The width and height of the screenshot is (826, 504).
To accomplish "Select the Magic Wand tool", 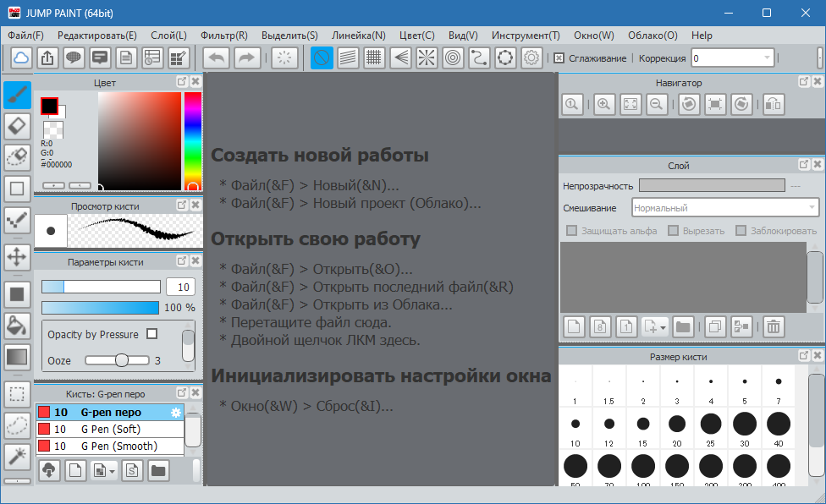I will coord(18,456).
